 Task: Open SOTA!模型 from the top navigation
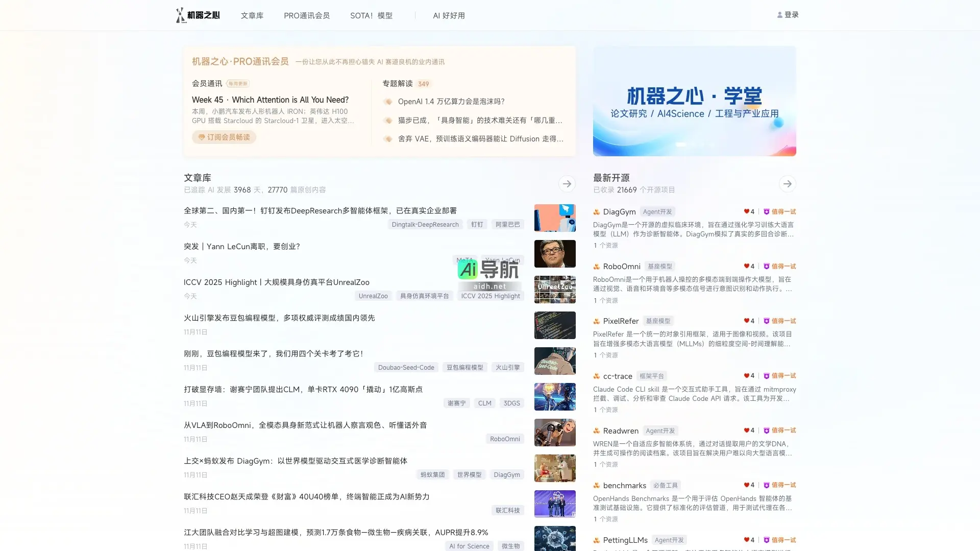(371, 15)
